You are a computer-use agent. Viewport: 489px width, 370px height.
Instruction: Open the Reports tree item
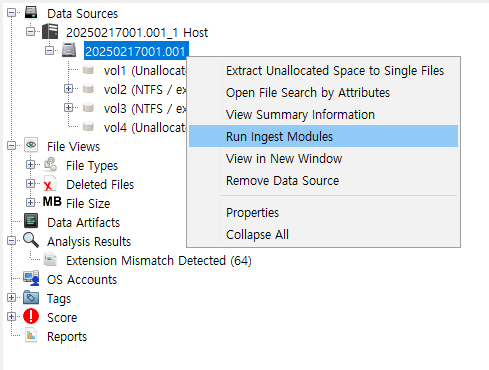tap(67, 336)
